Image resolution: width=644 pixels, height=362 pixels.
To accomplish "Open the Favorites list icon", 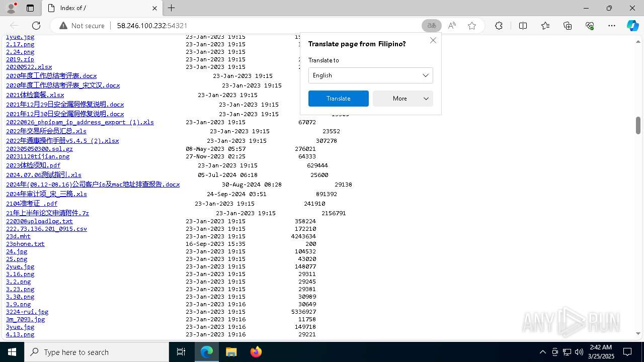I will (545, 26).
